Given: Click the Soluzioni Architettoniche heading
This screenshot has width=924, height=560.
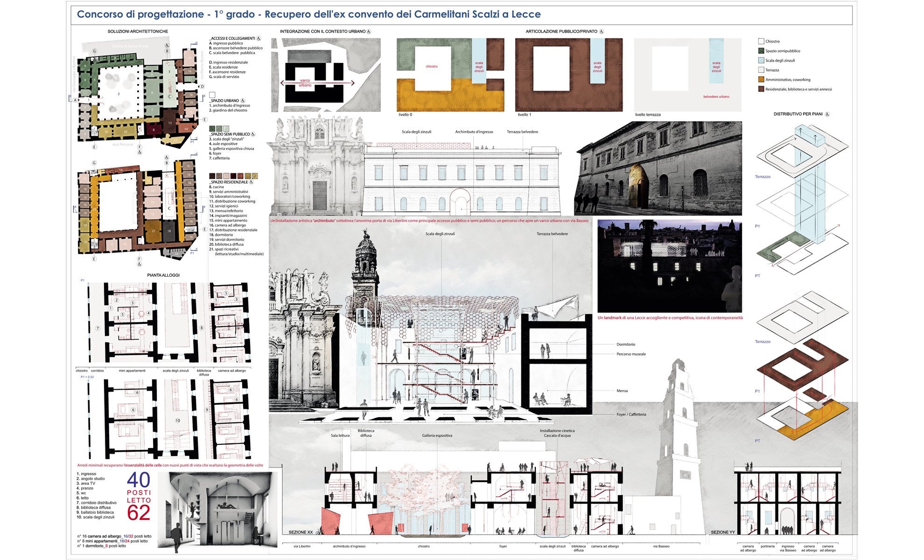Looking at the screenshot, I should pos(138,32).
